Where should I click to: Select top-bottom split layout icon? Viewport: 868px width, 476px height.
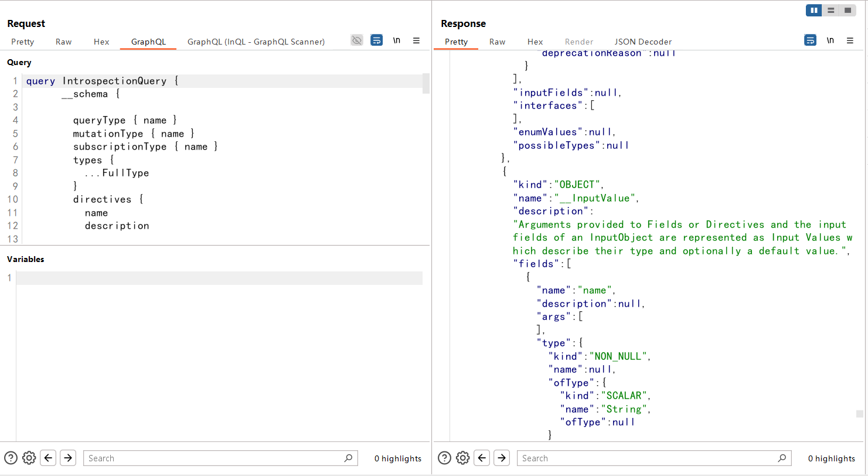[830, 11]
